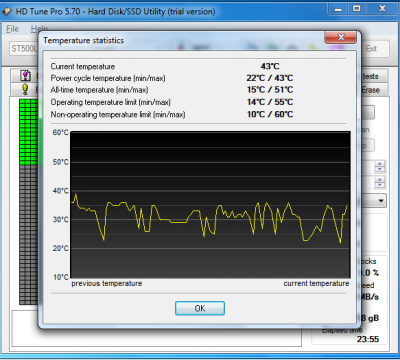Decrease the upper spinner value with down arrow
Image resolution: width=400 pixels, height=360 pixels.
pos(380,169)
